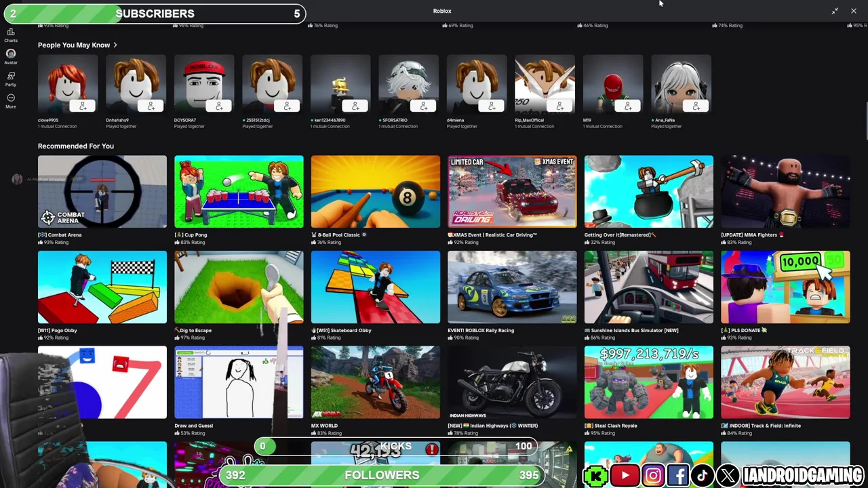Viewport: 868px width, 488px height.
Task: Open Steal Clash Royale thumbnail
Action: (649, 382)
